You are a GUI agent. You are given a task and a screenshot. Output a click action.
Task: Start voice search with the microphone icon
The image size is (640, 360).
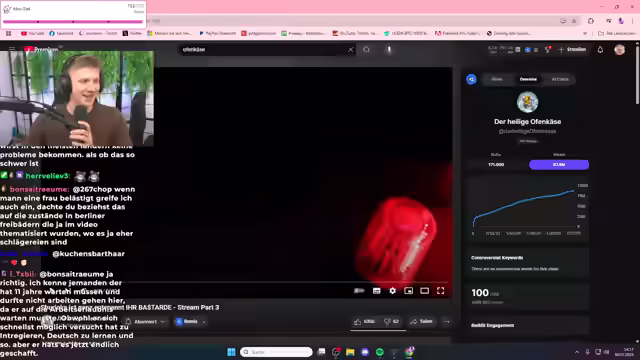tap(389, 50)
